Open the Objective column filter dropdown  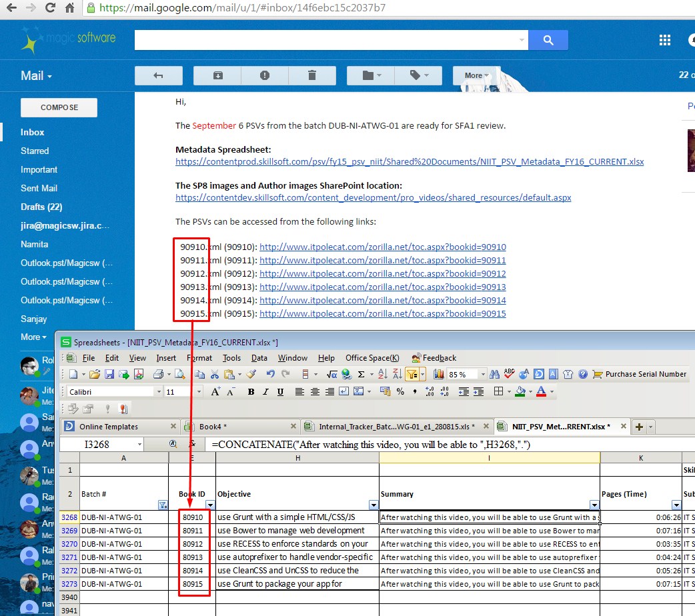pos(374,505)
